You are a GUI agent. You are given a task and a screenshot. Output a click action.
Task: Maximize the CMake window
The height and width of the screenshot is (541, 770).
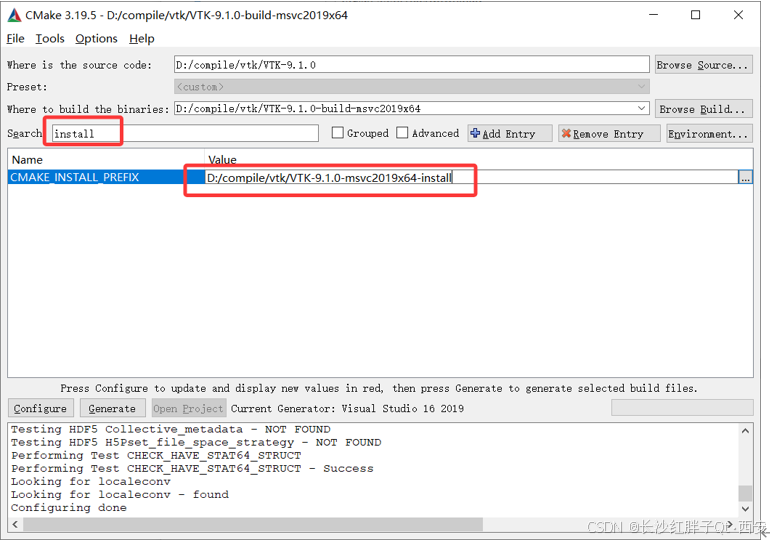[695, 15]
